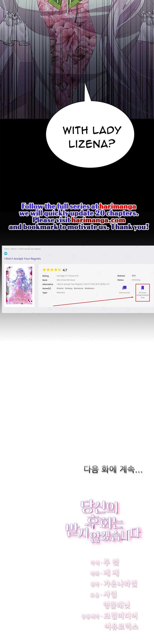Click the manga cover thumbnail
The height and width of the screenshot is (644, 154).
[x=19, y=286]
